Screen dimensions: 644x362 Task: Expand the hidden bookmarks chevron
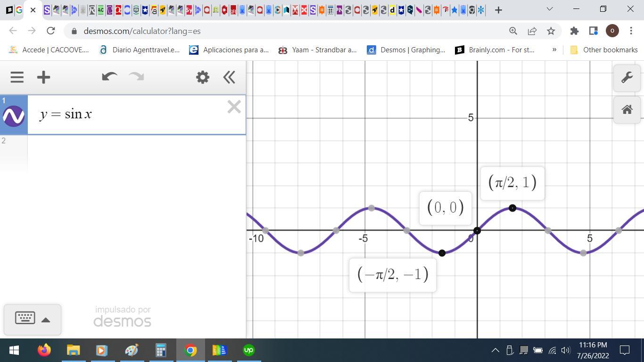[x=554, y=49]
